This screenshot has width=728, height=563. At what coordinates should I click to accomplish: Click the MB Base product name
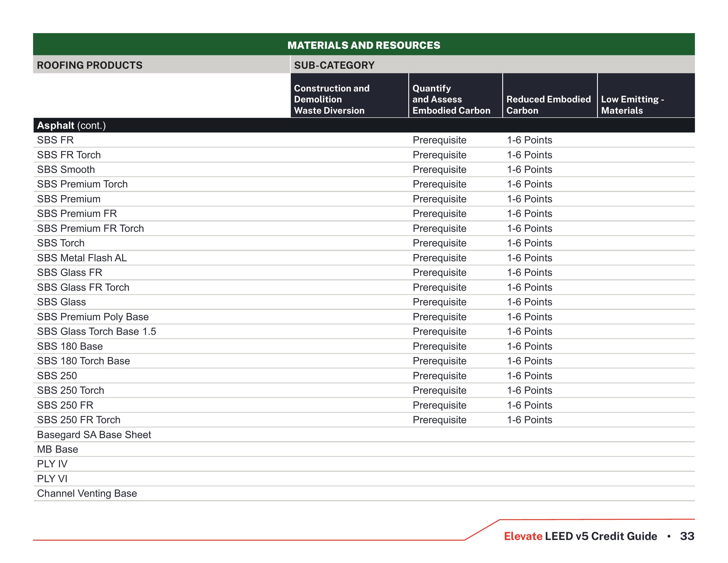coord(58,449)
